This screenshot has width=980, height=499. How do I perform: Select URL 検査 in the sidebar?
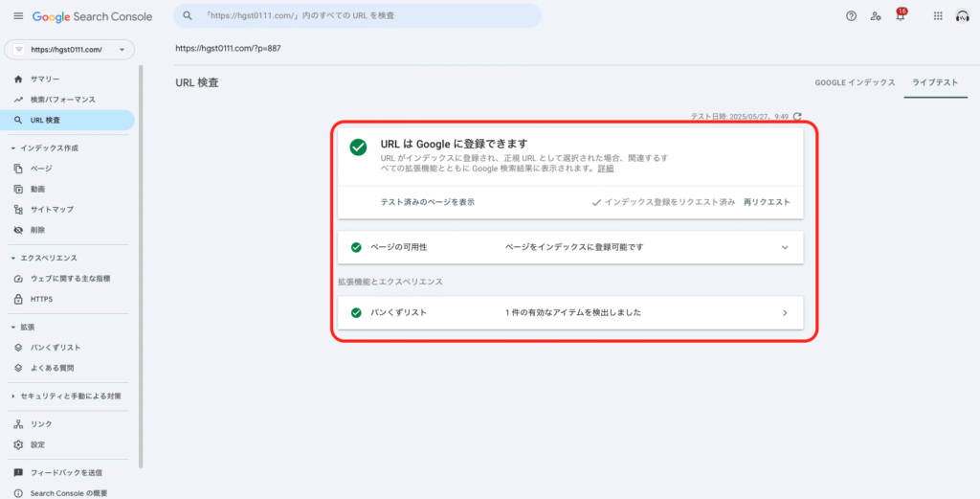[68, 120]
